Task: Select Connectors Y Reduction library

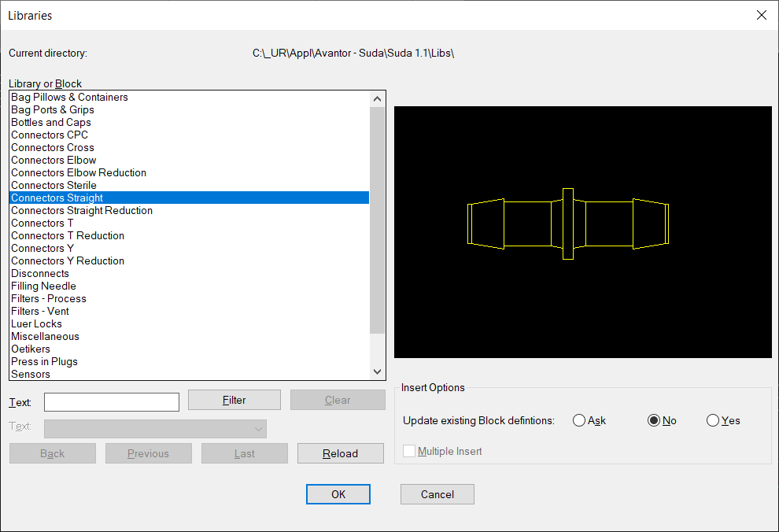Action: (x=190, y=260)
